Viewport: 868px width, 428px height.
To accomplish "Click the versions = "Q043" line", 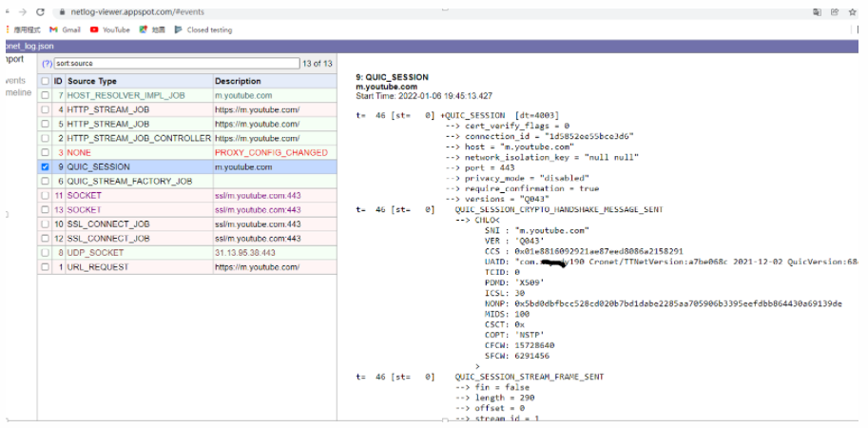I will point(497,199).
